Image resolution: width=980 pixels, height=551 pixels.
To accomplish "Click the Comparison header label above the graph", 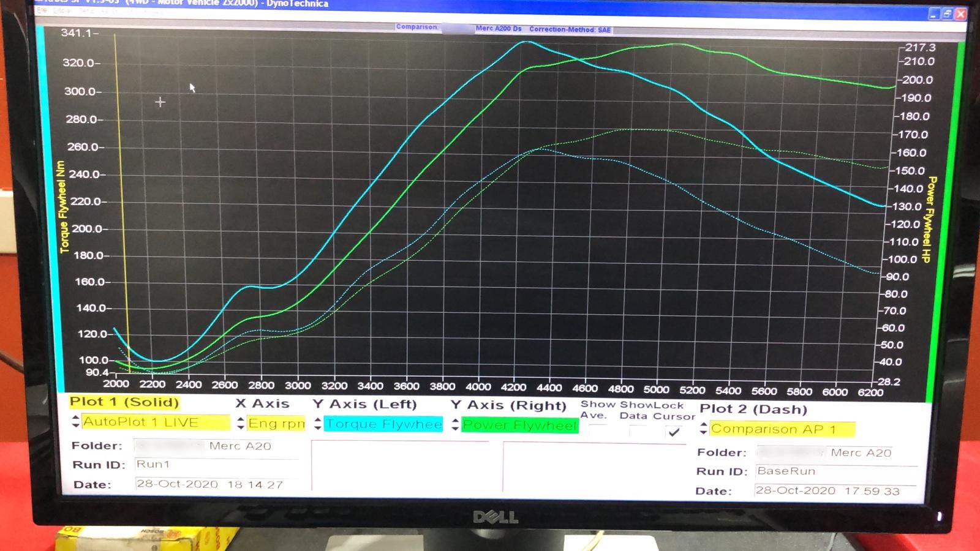I will point(417,27).
